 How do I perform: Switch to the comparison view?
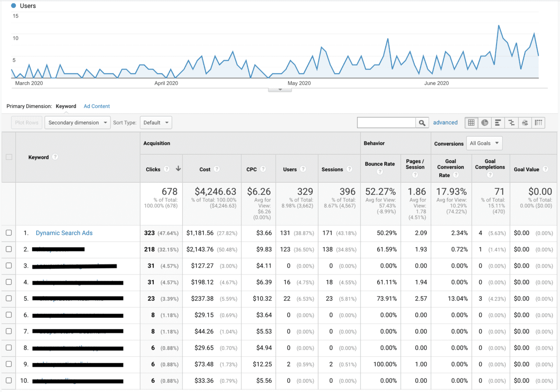[x=511, y=123]
